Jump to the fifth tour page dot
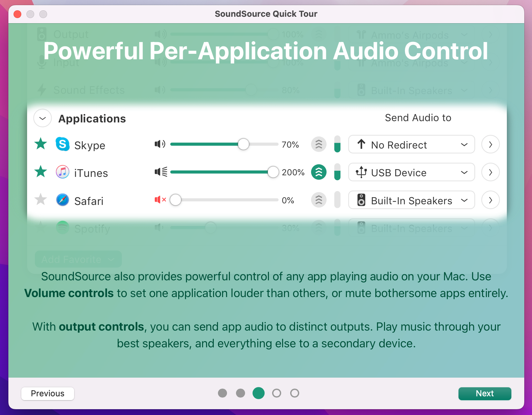 [295, 393]
